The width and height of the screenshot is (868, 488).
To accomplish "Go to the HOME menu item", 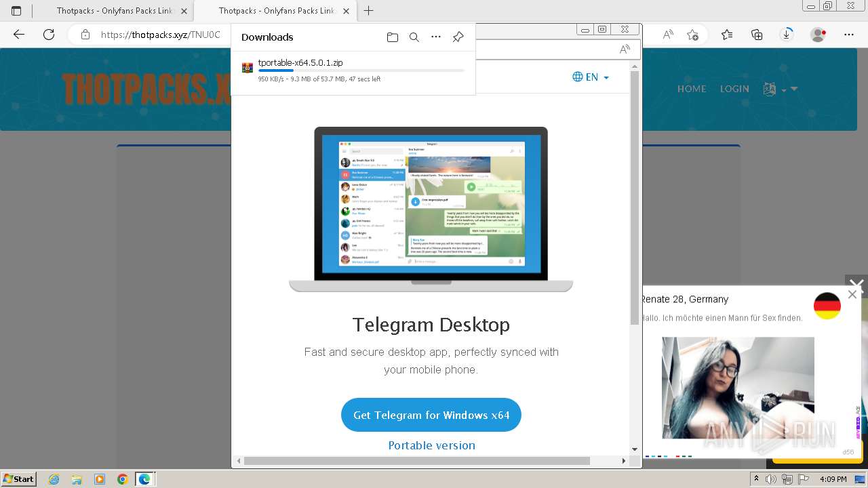I will [692, 89].
